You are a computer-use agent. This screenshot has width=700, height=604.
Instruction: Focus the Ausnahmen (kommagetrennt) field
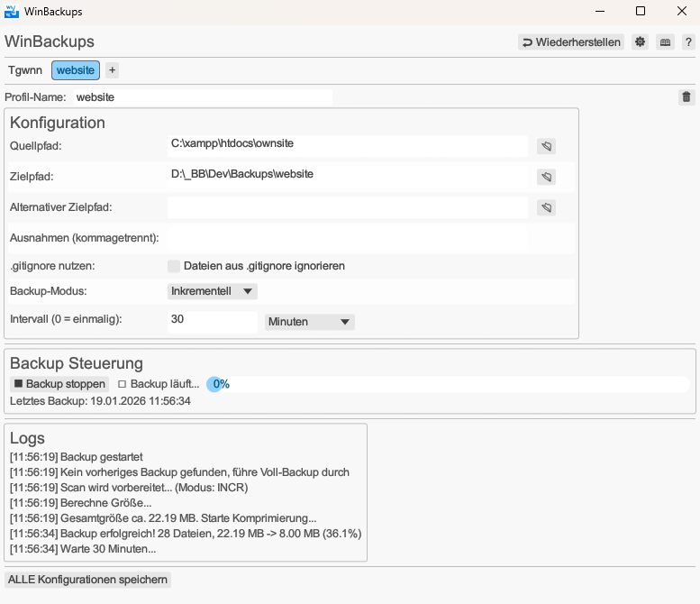[x=348, y=238]
